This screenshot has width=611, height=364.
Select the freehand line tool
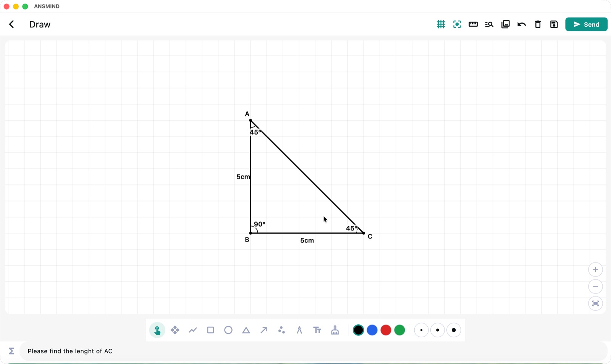[193, 330]
